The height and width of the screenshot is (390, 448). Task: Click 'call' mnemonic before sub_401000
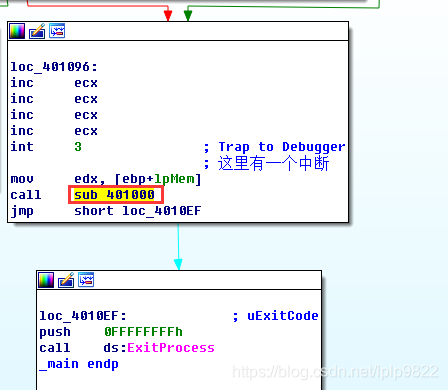coord(26,195)
